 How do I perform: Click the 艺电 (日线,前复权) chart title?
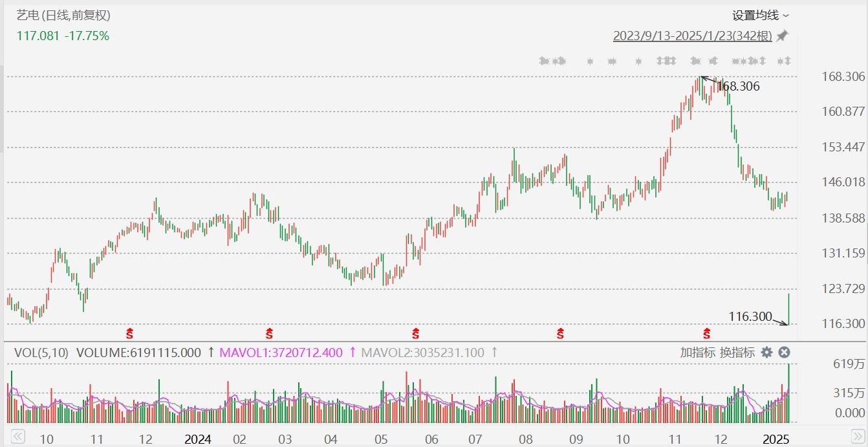coord(63,16)
